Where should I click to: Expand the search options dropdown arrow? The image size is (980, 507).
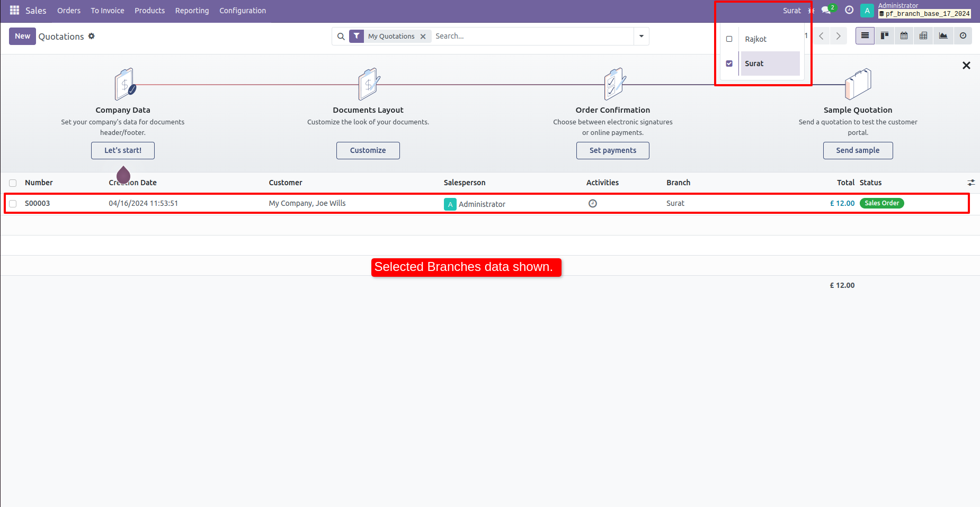(x=641, y=36)
